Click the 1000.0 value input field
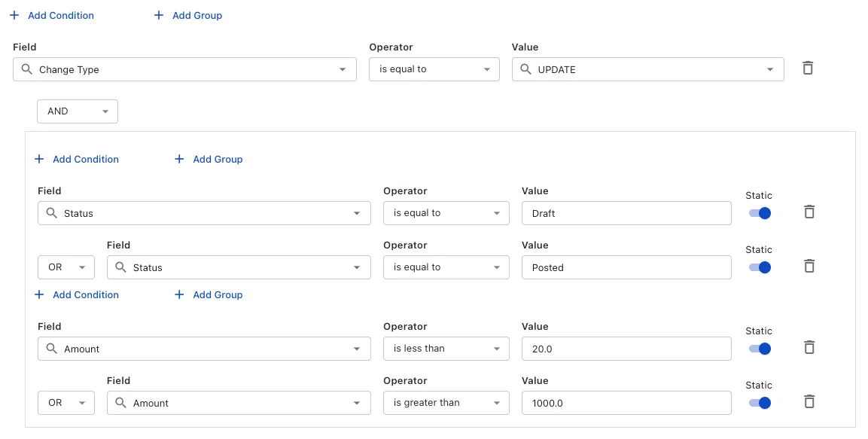Image resolution: width=868 pixels, height=439 pixels. (626, 403)
